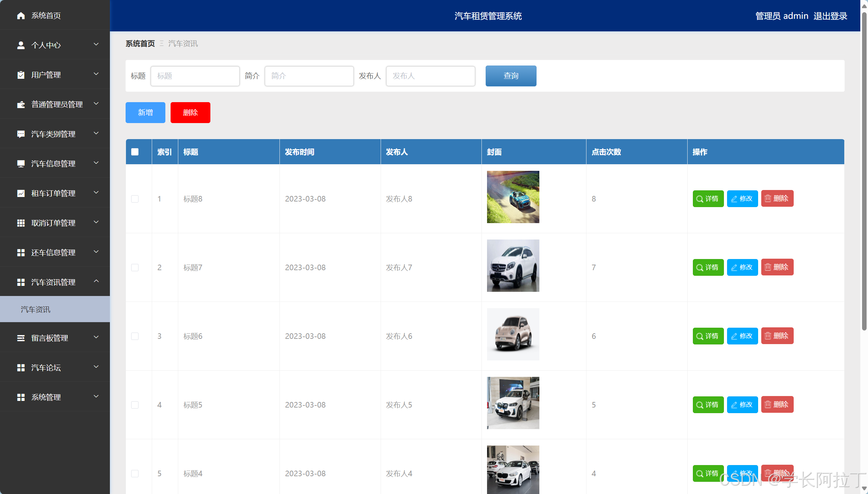Click the blue 查询 search button
Image resolution: width=868 pixels, height=494 pixels.
[x=511, y=76]
